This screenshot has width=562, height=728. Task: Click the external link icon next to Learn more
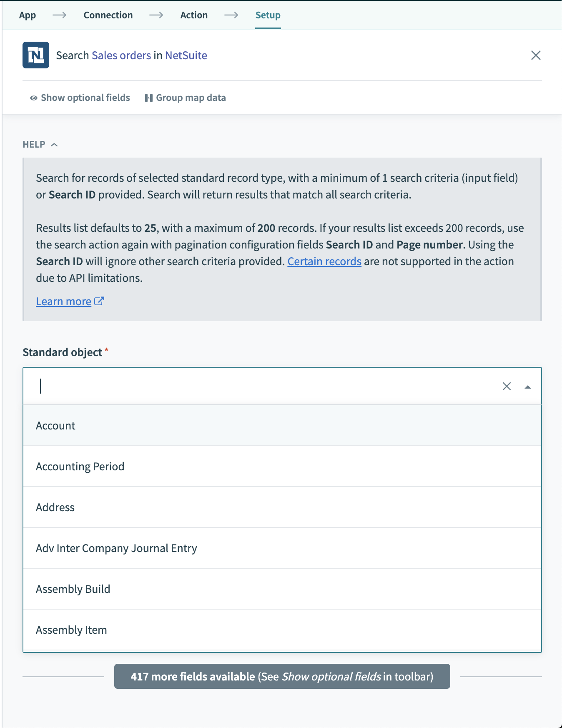[x=100, y=301]
